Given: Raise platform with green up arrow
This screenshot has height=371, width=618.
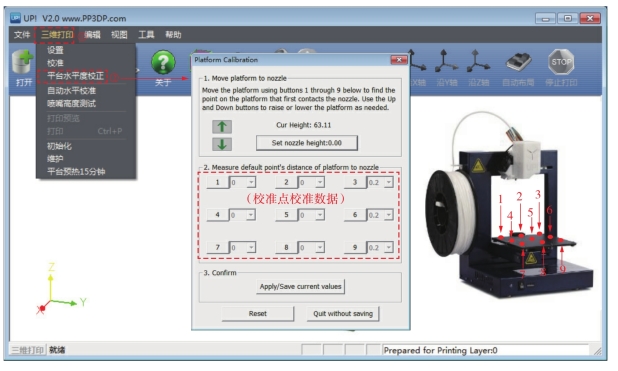Looking at the screenshot, I should (222, 127).
